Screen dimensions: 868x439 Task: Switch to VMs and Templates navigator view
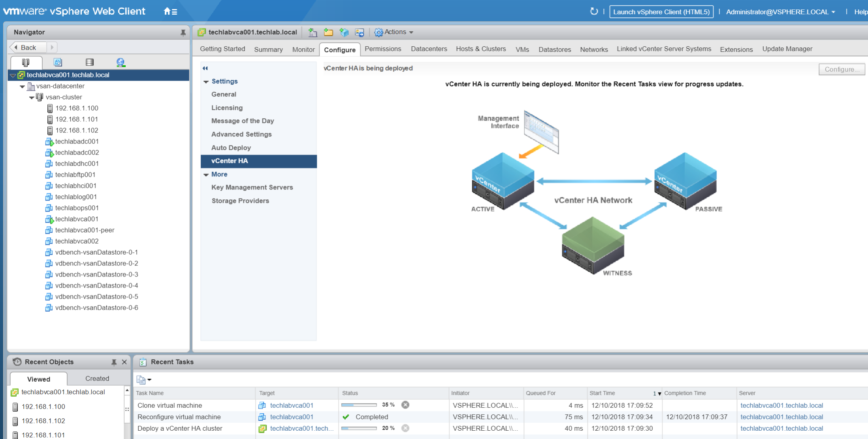tap(58, 62)
